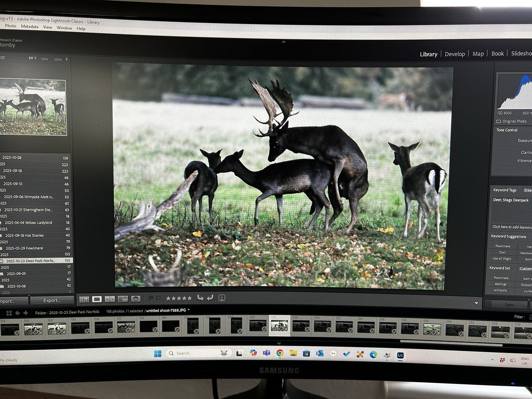This screenshot has width=532, height=399.
Task: Open the Metadata menu
Action: point(30,26)
